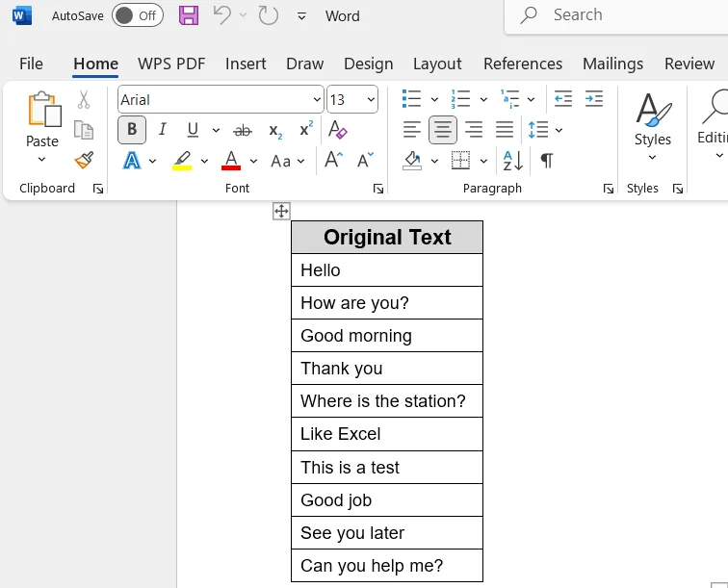Copy selection with the Copy icon
The width and height of the screenshot is (728, 588).
(x=84, y=130)
